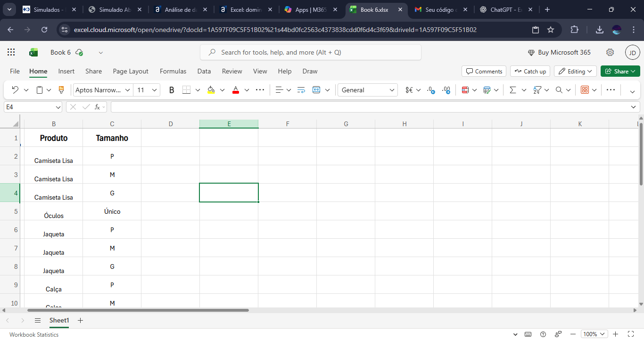
Task: Open more font options ellipsis
Action: (260, 90)
